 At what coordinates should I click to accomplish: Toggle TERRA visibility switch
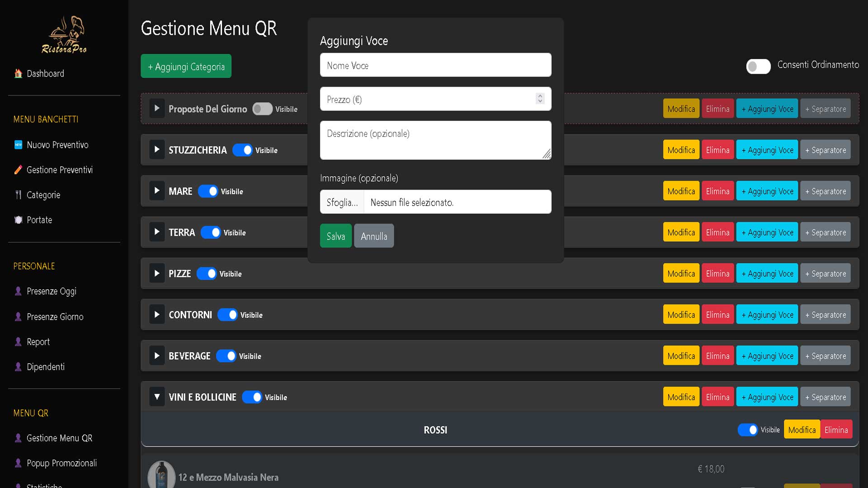(211, 232)
